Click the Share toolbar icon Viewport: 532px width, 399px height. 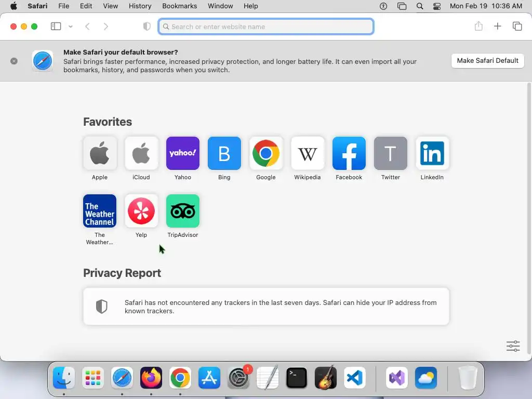coord(478,26)
